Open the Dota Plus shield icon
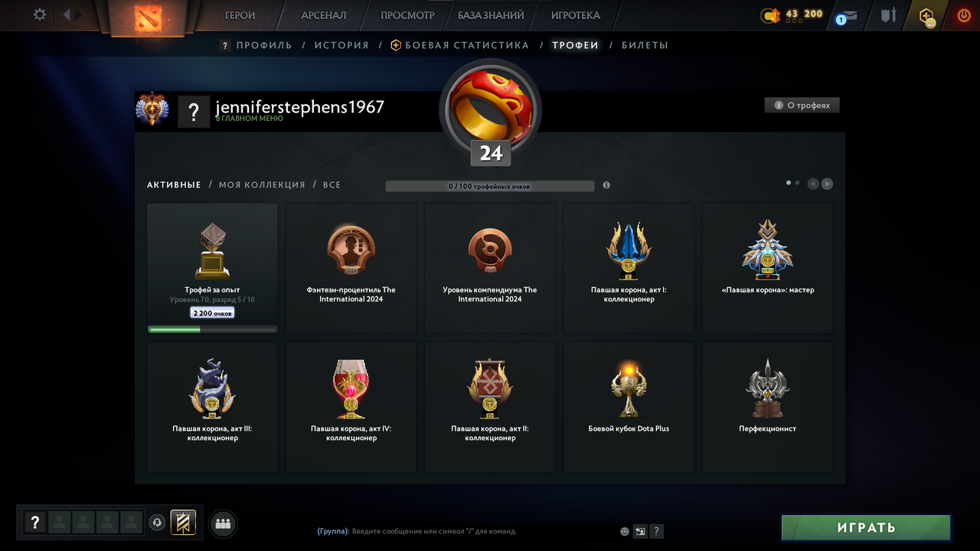980x551 pixels. (926, 15)
